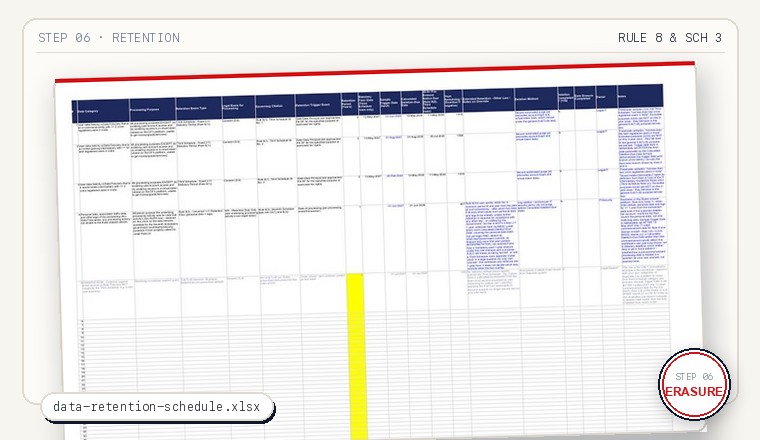Click the Retention Trigger Event column header
The width and height of the screenshot is (760, 440).
click(318, 105)
